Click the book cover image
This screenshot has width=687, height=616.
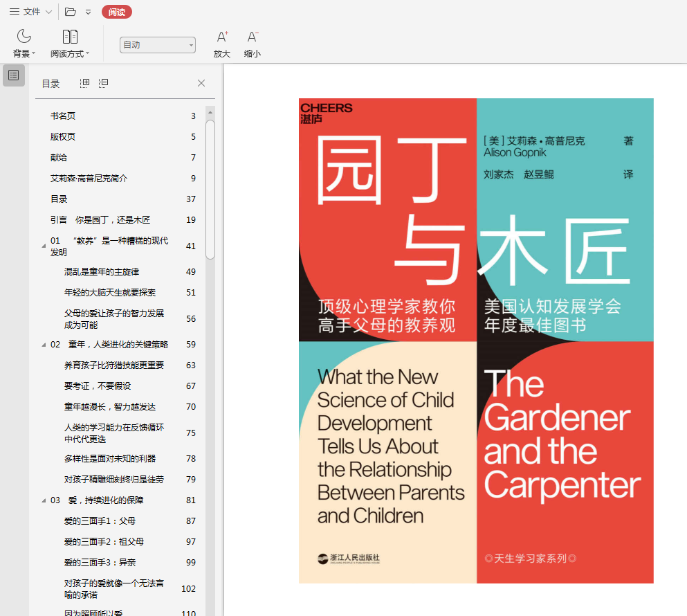click(476, 341)
